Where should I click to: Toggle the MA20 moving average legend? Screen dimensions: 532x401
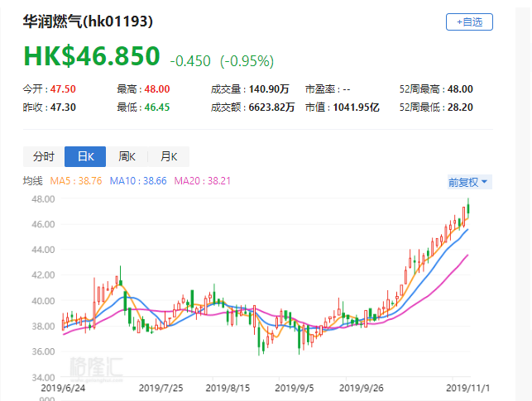point(202,181)
